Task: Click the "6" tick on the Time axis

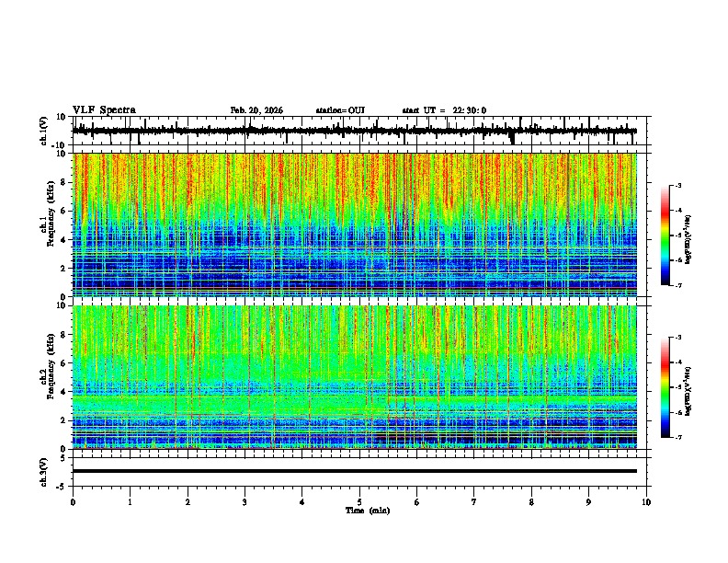Action: point(417,502)
